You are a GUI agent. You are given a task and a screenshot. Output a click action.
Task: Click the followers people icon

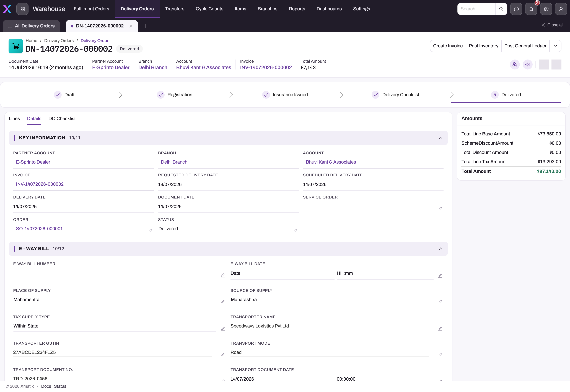(x=515, y=65)
